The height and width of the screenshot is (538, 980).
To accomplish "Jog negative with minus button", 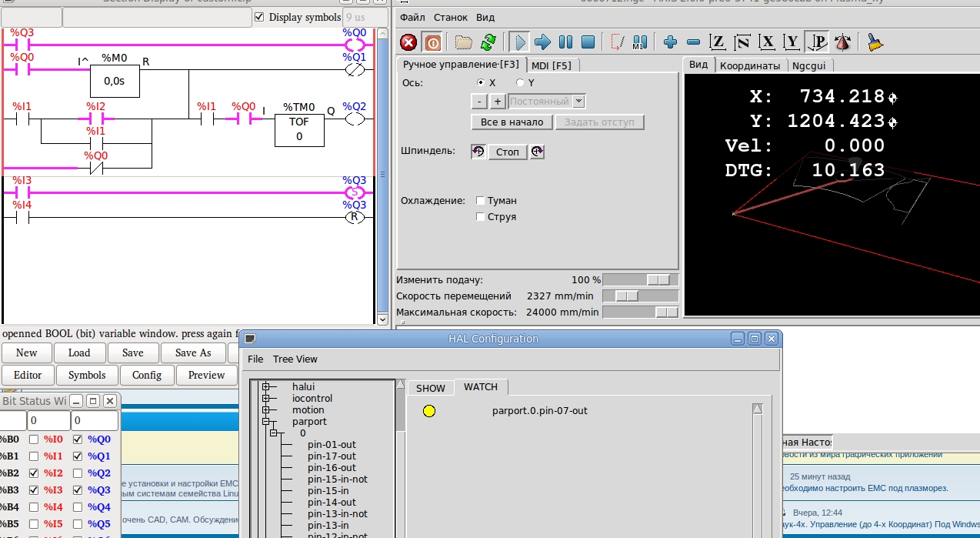I will coord(478,102).
